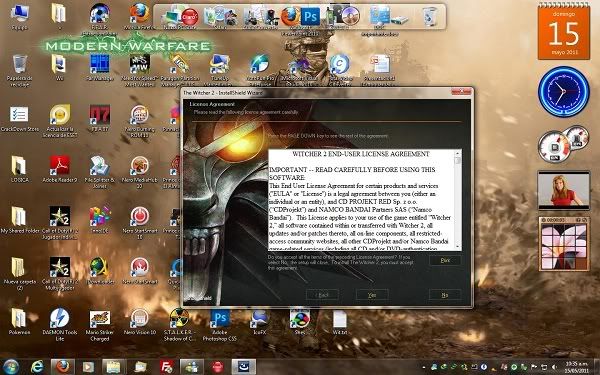Launch the Call of Duty 2 Multijugador shortcut
The width and height of the screenshot is (600, 375).
60,273
